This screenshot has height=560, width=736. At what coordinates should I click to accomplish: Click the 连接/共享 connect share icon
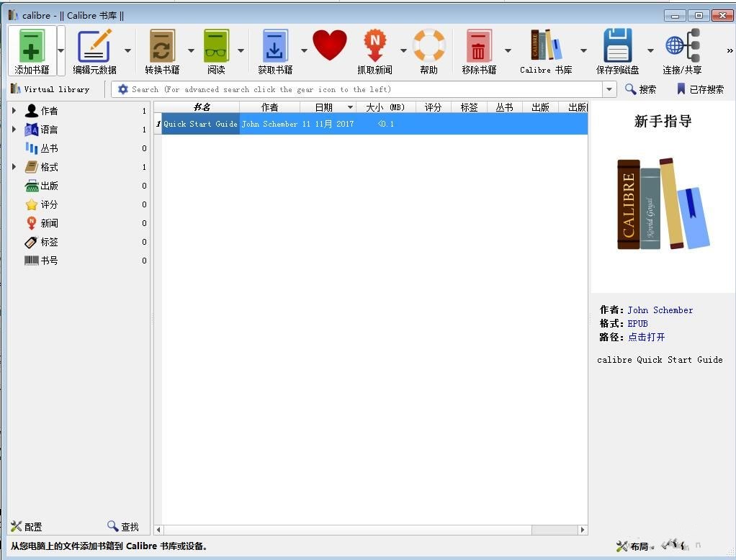coord(683,45)
